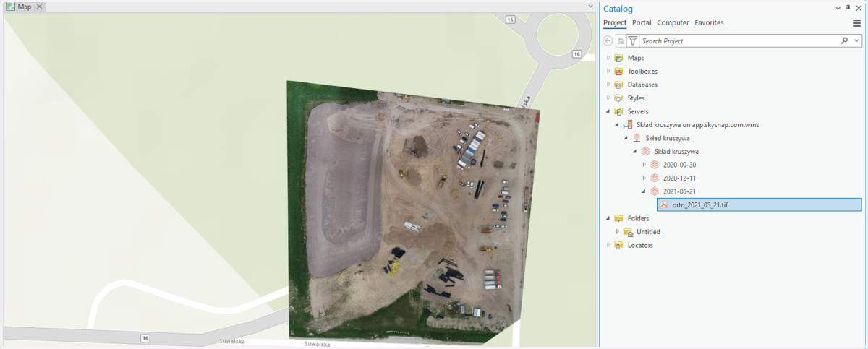868x349 pixels.
Task: Open the map views list dropdown
Action: (x=591, y=7)
